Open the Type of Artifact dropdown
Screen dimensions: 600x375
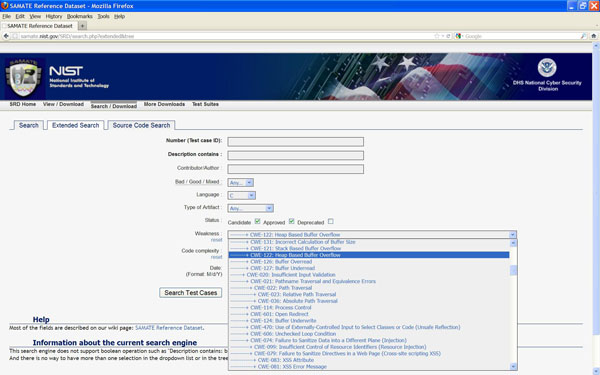tap(251, 208)
